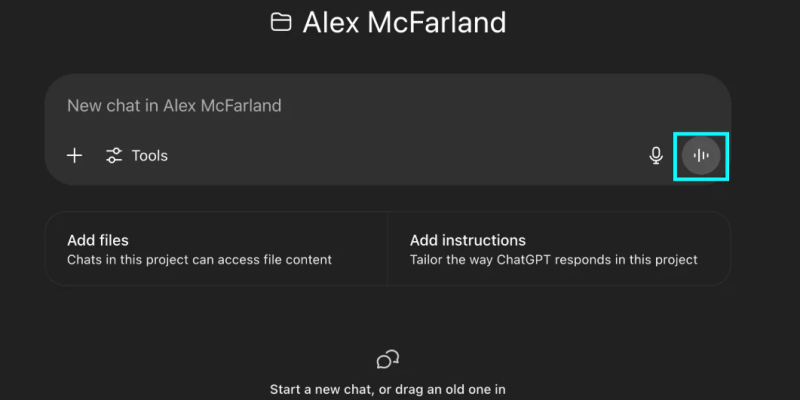
Task: Click the plus icon to attach content
Action: pyautogui.click(x=74, y=156)
